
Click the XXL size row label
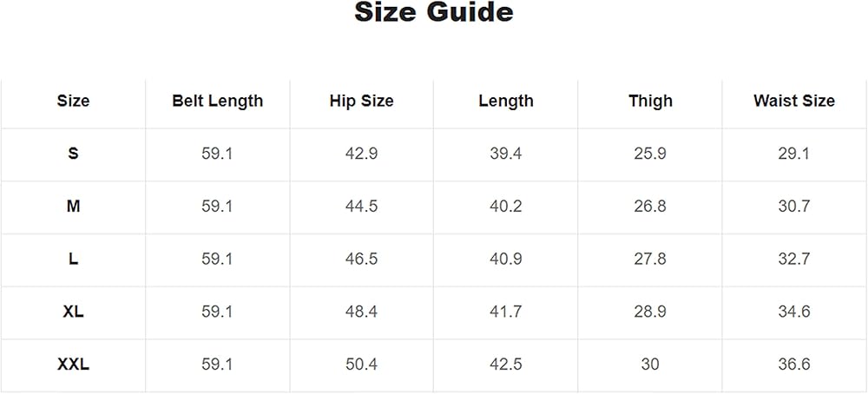pyautogui.click(x=73, y=364)
